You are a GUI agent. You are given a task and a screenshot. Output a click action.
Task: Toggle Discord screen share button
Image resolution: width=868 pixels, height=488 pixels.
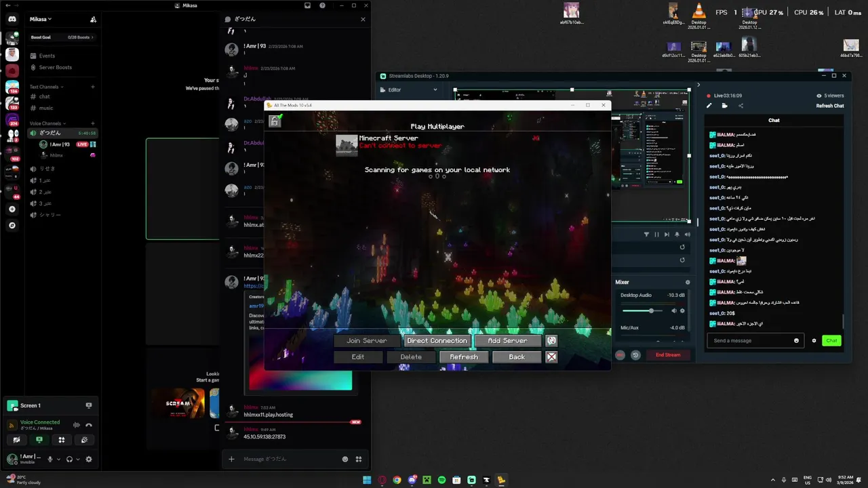39,440
